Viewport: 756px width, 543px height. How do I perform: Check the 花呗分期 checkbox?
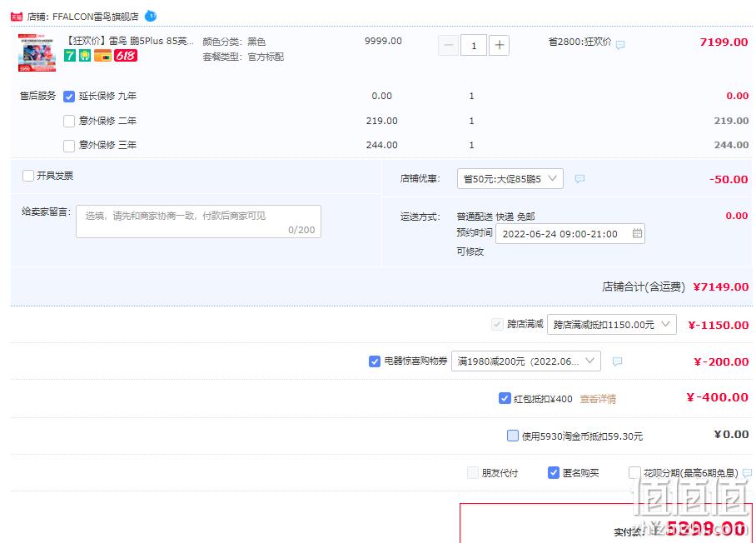click(634, 472)
